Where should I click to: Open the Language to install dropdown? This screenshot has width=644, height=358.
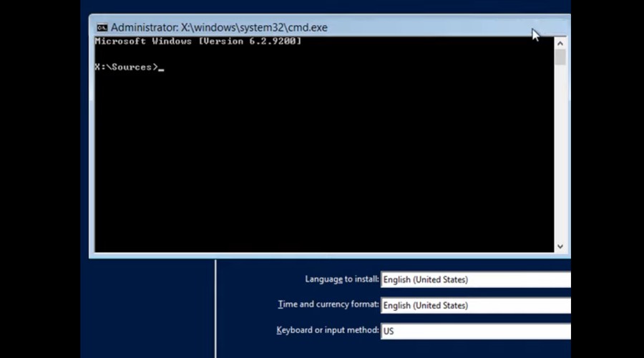tap(476, 279)
